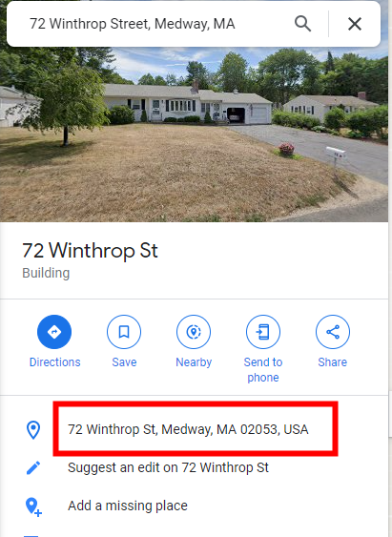Viewport: 392px width, 537px height.
Task: Click the add place pin-plus icon
Action: tap(33, 506)
